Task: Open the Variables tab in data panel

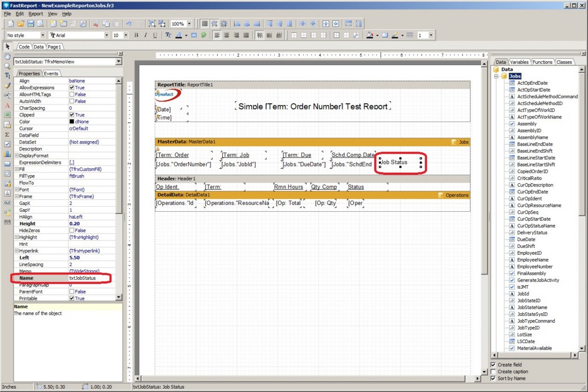Action: point(519,62)
